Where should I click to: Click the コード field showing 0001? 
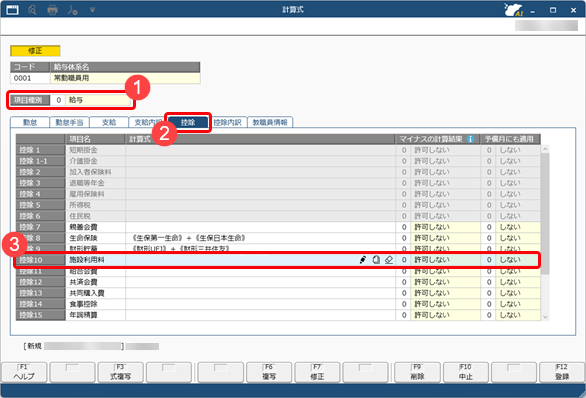point(30,78)
